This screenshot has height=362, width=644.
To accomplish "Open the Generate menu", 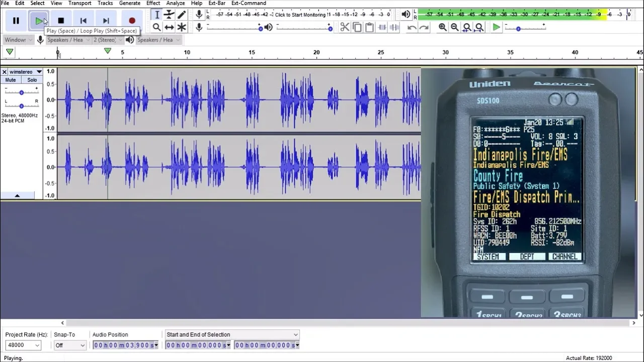I will click(130, 3).
